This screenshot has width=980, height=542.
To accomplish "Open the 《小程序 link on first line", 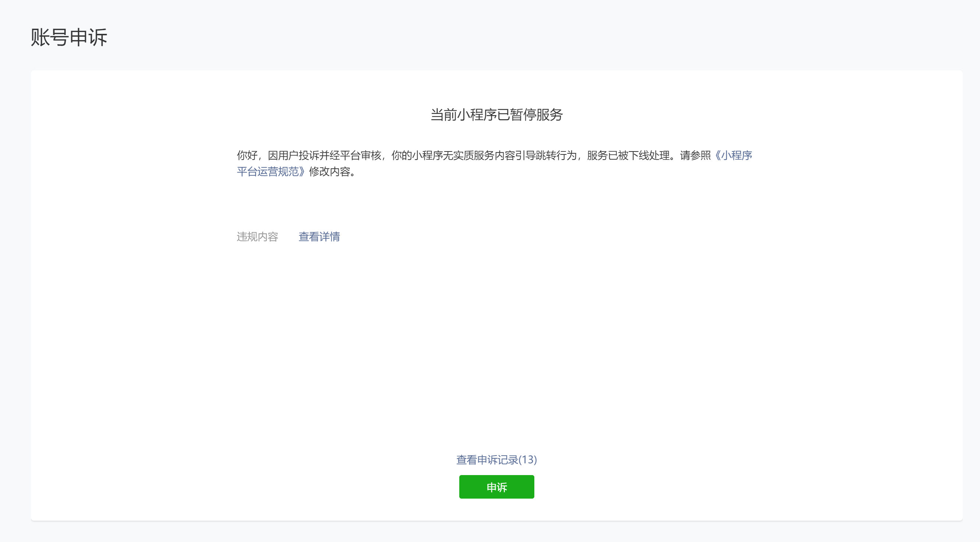I will coord(733,155).
